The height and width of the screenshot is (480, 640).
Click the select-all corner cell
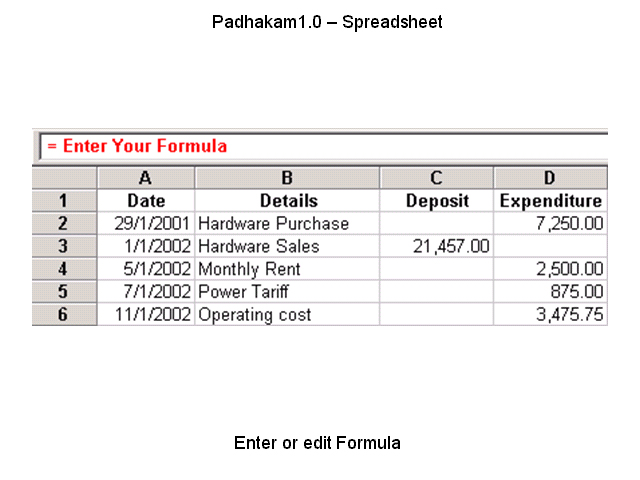(64, 178)
